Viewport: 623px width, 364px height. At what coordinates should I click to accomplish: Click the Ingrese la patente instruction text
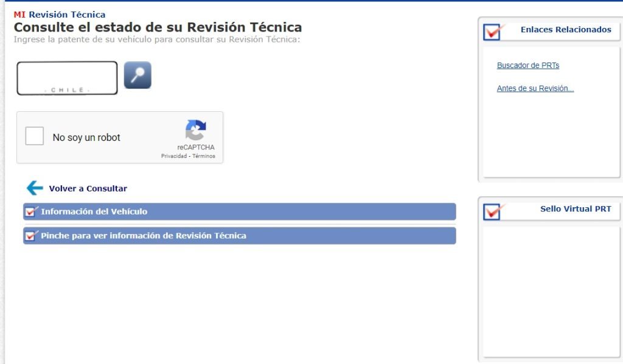[x=157, y=39]
